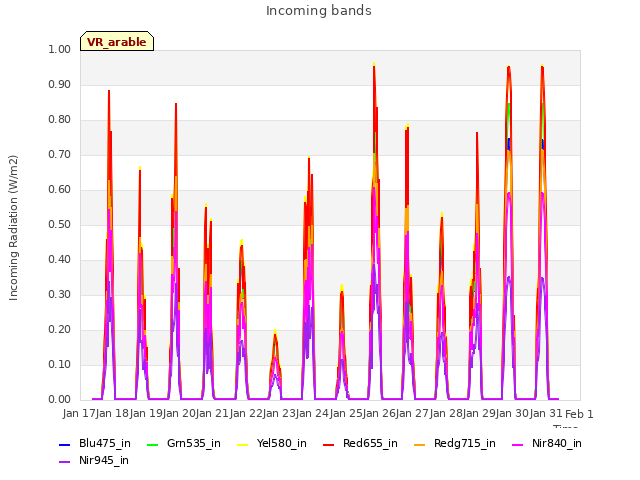
Task: Click the magenta Nir840_in legend swatch
Action: [518, 444]
